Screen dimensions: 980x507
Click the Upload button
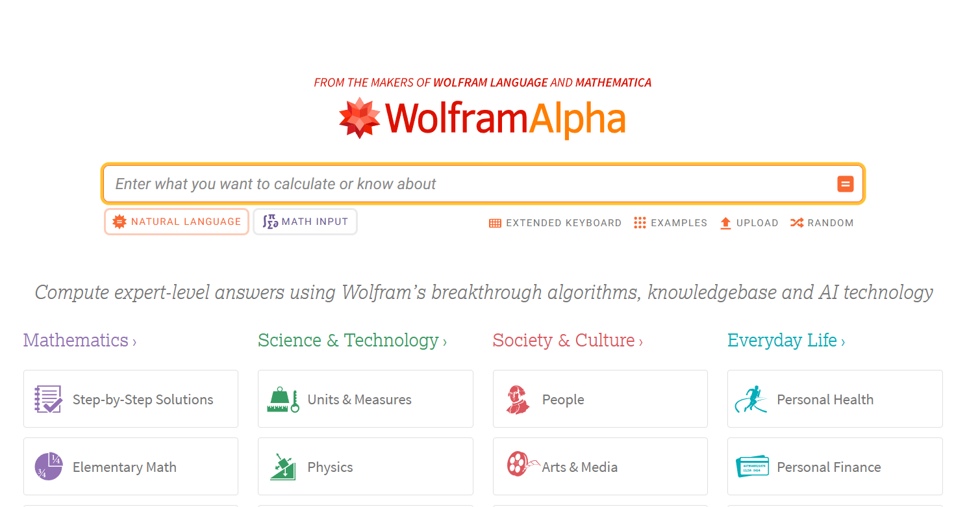(749, 223)
